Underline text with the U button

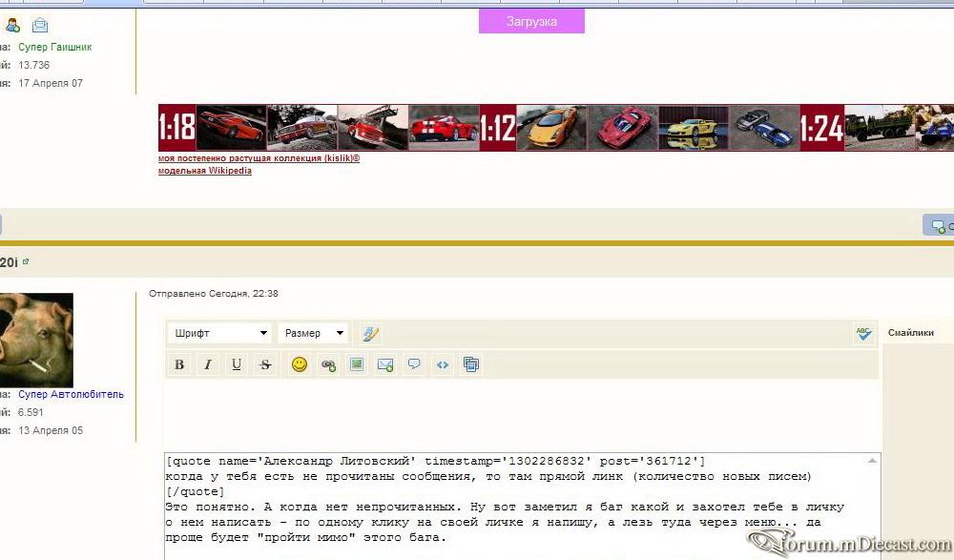[x=237, y=364]
